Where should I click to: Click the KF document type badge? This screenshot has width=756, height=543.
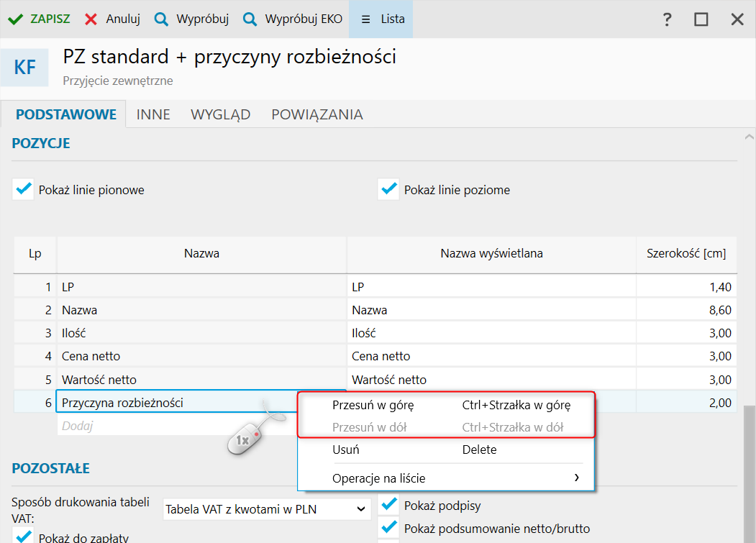(x=24, y=68)
